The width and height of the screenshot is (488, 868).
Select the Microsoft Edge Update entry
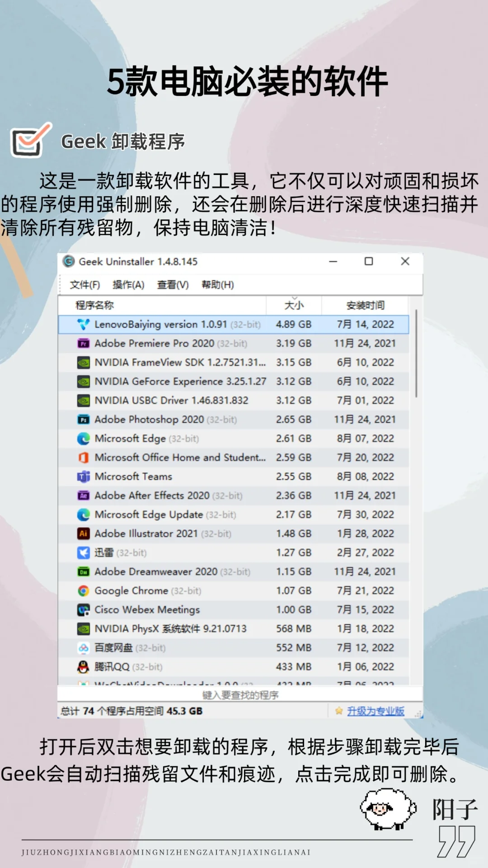(234, 514)
